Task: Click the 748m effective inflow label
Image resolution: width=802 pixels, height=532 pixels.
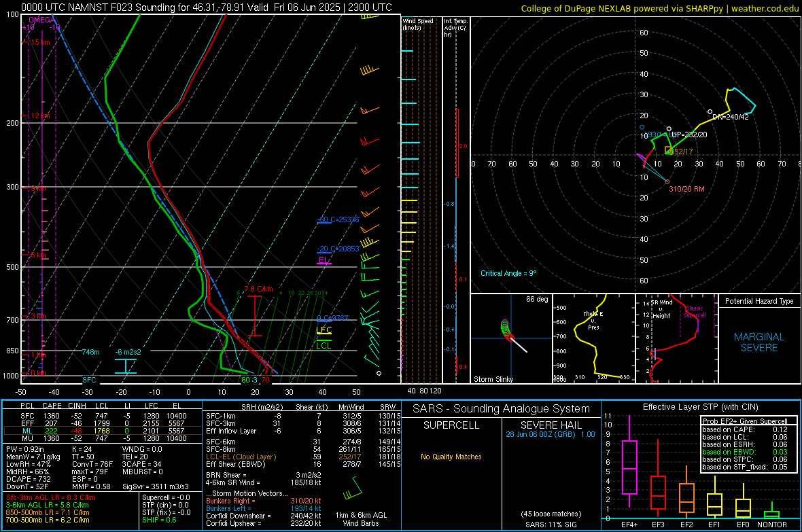Action: pos(91,353)
